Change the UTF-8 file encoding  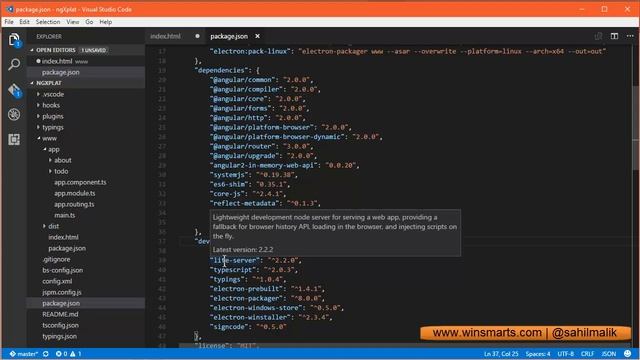(566, 354)
